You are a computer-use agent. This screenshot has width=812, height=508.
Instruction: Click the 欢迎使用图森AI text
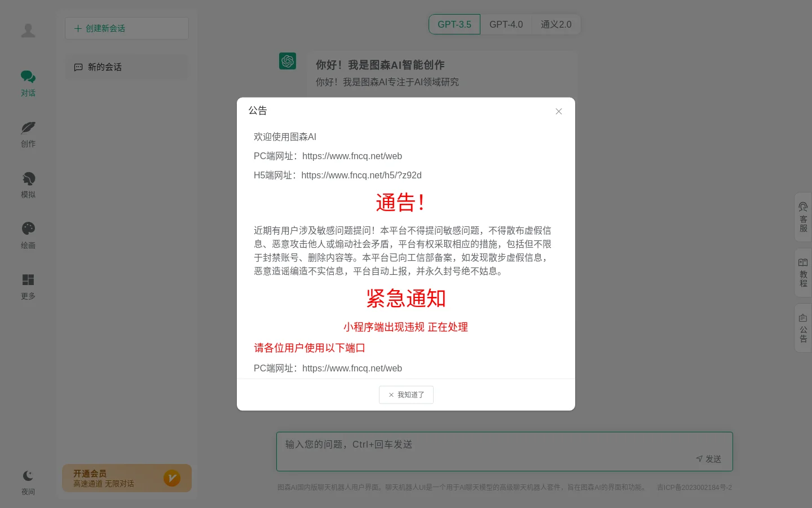coord(285,137)
